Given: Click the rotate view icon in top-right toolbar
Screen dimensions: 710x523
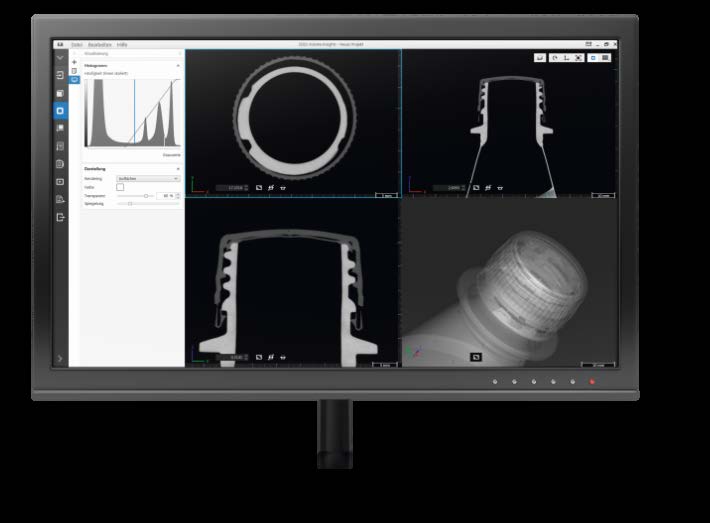Looking at the screenshot, I should click(x=554, y=58).
